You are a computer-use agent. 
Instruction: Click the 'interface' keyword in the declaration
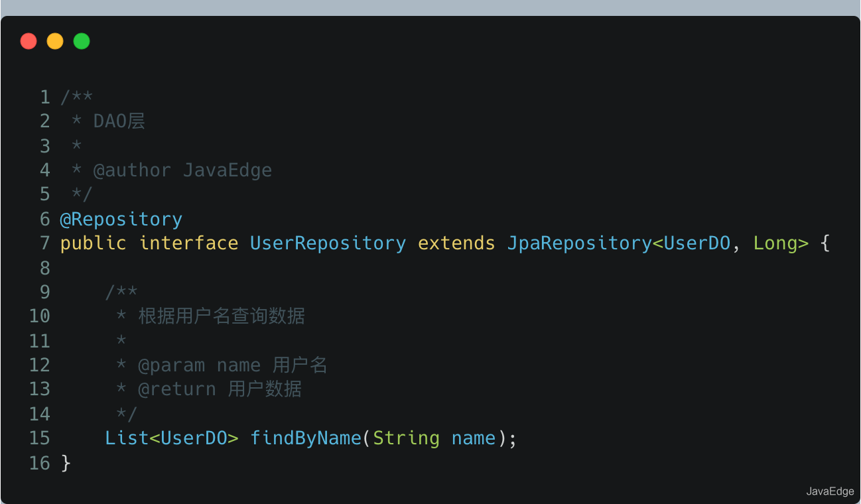point(188,243)
